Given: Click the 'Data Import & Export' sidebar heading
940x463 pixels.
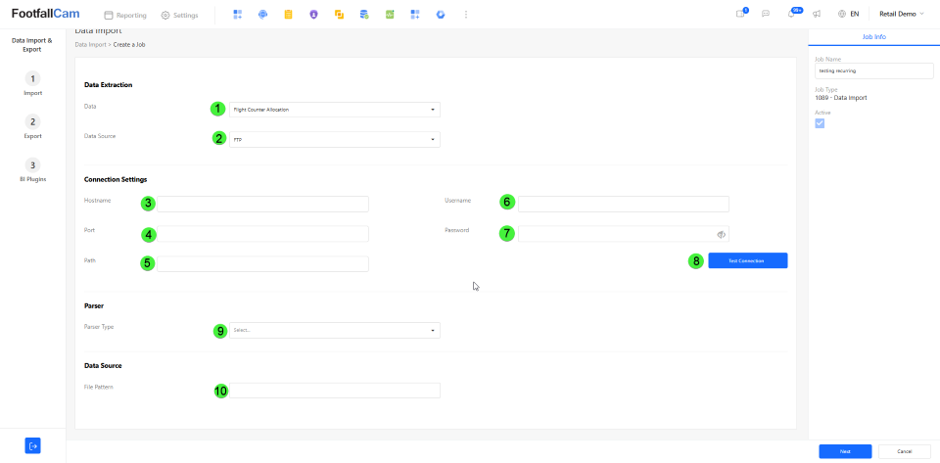Looking at the screenshot, I should (x=32, y=45).
